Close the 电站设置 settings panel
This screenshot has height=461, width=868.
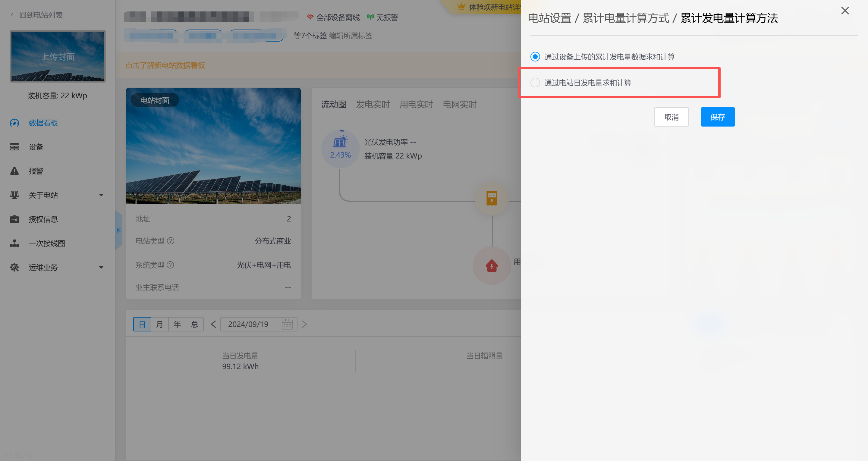(845, 11)
